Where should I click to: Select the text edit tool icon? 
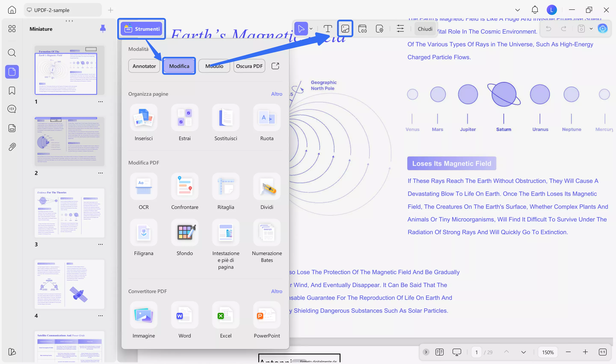(x=327, y=29)
